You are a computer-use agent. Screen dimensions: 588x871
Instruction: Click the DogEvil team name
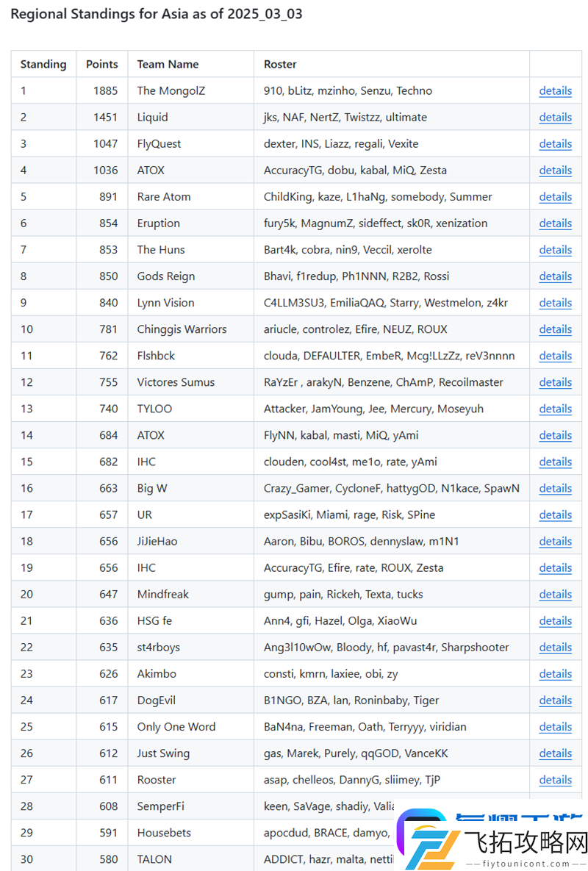(x=156, y=700)
